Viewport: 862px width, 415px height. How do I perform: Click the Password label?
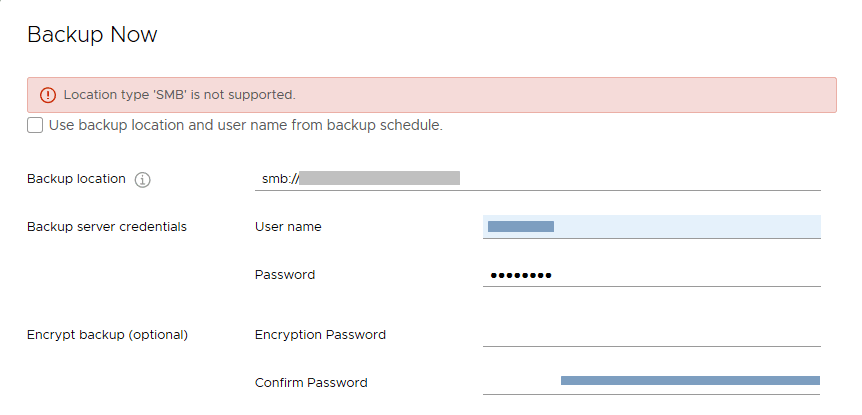[x=285, y=275]
